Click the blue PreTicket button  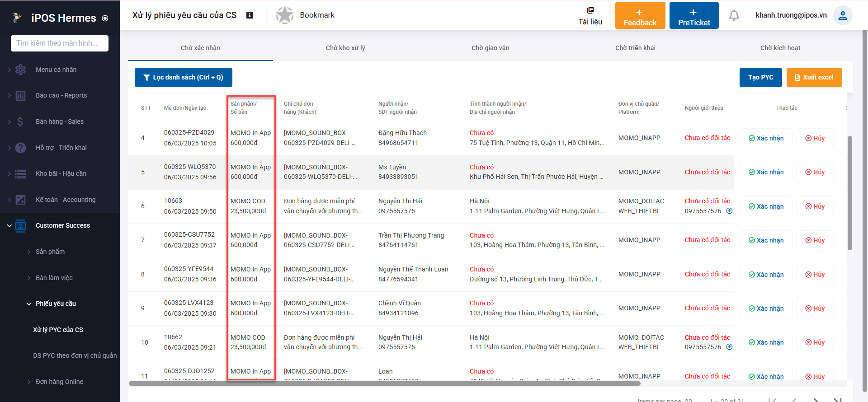pyautogui.click(x=694, y=15)
